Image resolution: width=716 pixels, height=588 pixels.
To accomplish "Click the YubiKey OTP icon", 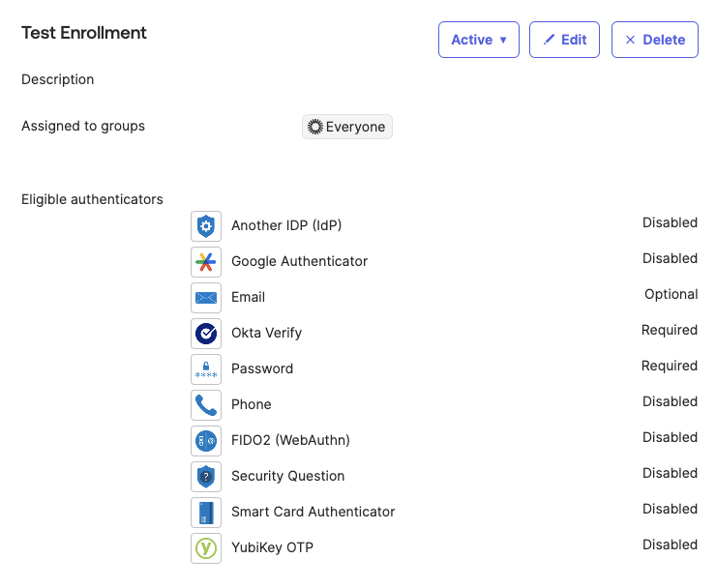I will 205,548.
